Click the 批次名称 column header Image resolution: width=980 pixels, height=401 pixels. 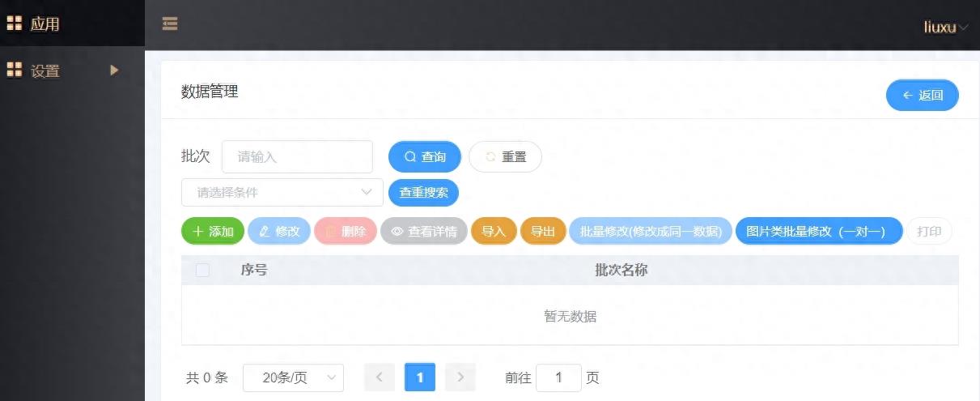(x=622, y=270)
